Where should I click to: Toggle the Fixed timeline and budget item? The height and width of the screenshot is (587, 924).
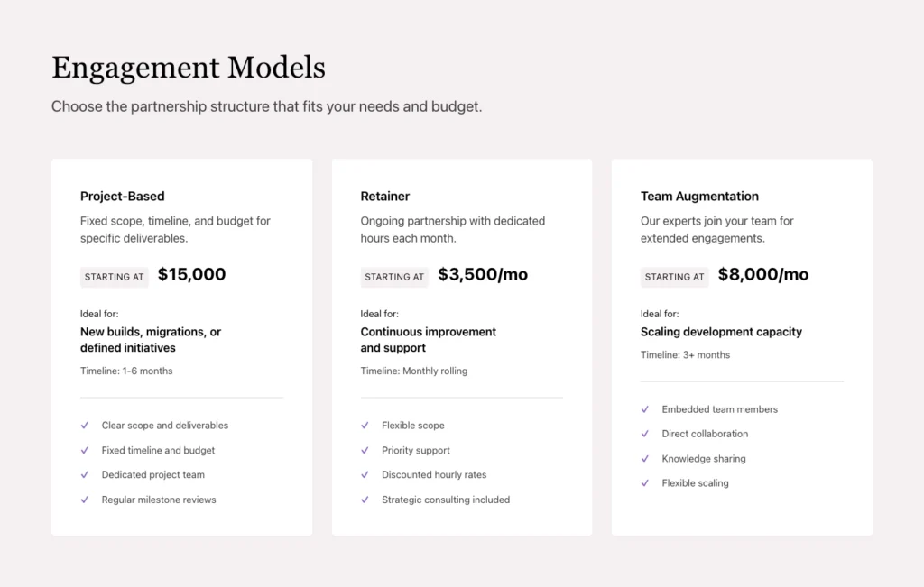click(159, 450)
